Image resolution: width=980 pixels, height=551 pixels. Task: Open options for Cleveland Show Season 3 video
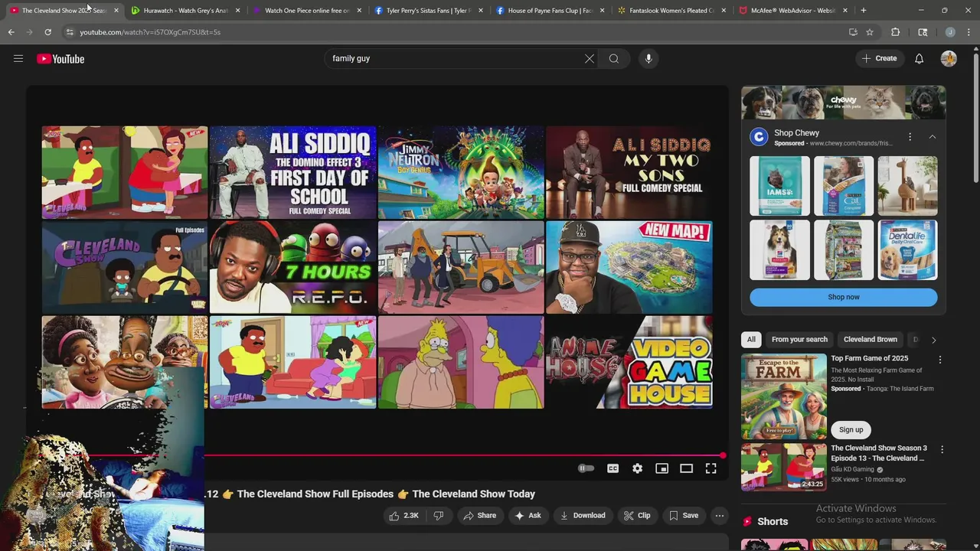click(x=942, y=450)
